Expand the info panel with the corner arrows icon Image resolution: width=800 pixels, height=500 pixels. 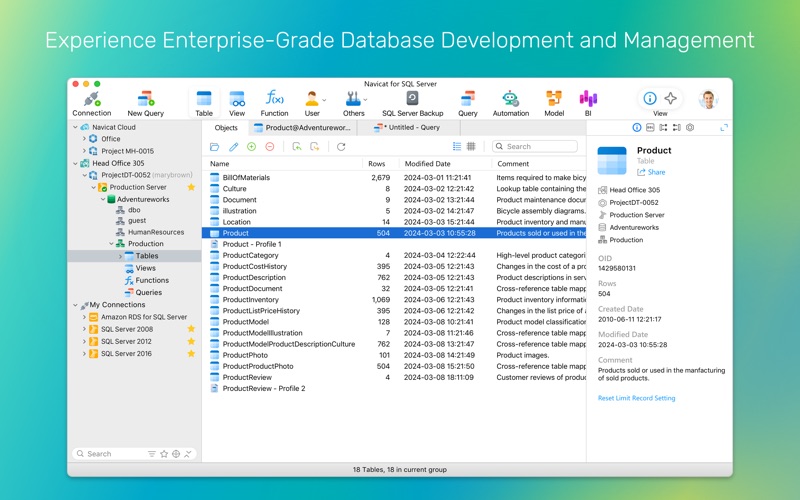pos(724,128)
